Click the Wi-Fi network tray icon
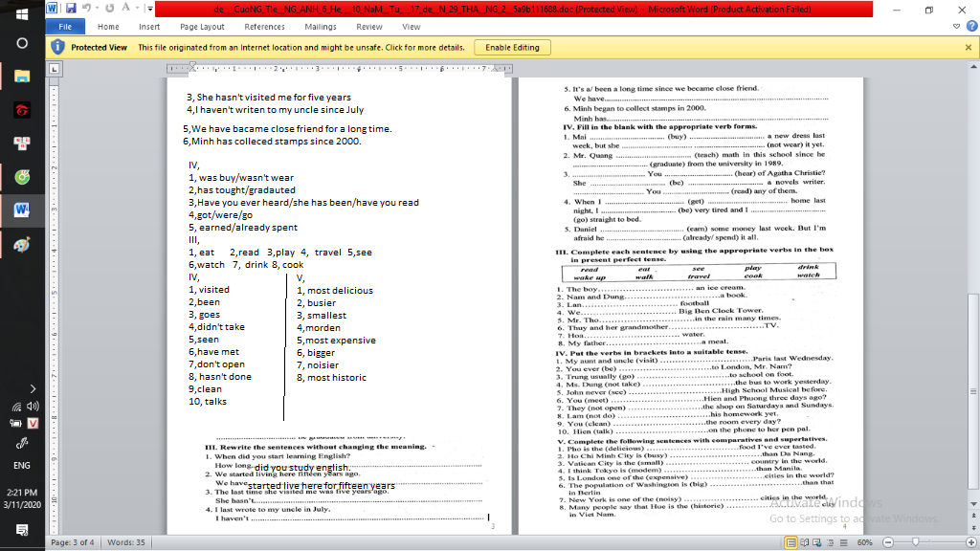The image size is (980, 551). coord(16,406)
